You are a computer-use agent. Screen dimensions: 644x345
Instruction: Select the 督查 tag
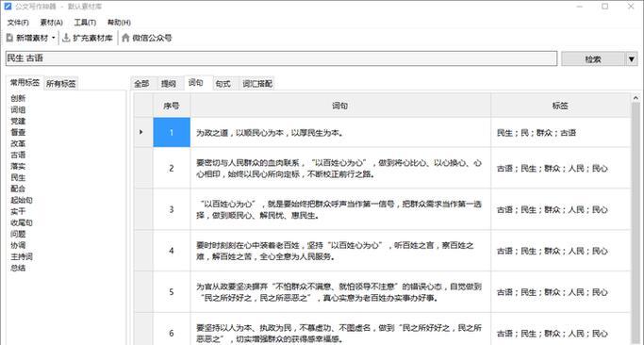pos(18,132)
